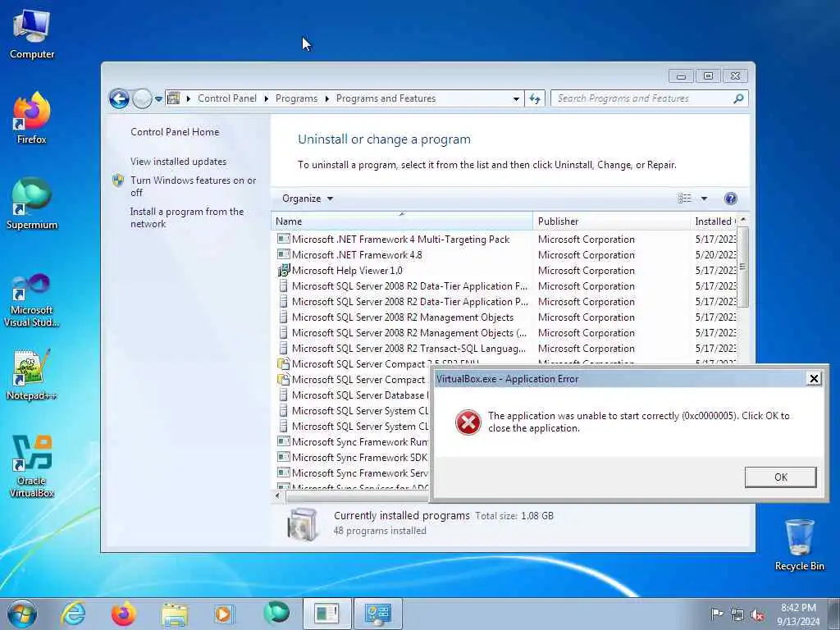
Task: Click the vertical scrollbar thumb of the program list
Action: point(742,267)
